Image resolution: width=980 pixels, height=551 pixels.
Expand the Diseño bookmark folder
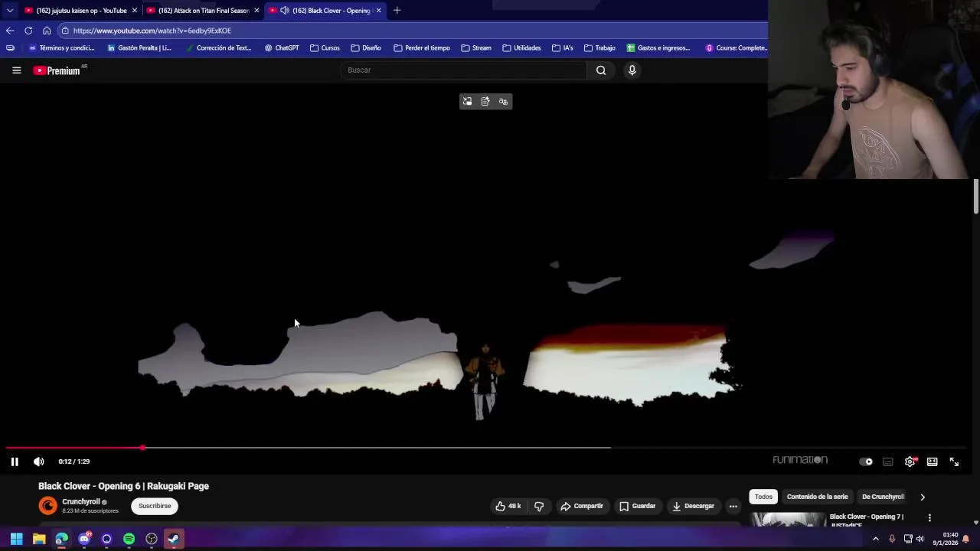366,48
